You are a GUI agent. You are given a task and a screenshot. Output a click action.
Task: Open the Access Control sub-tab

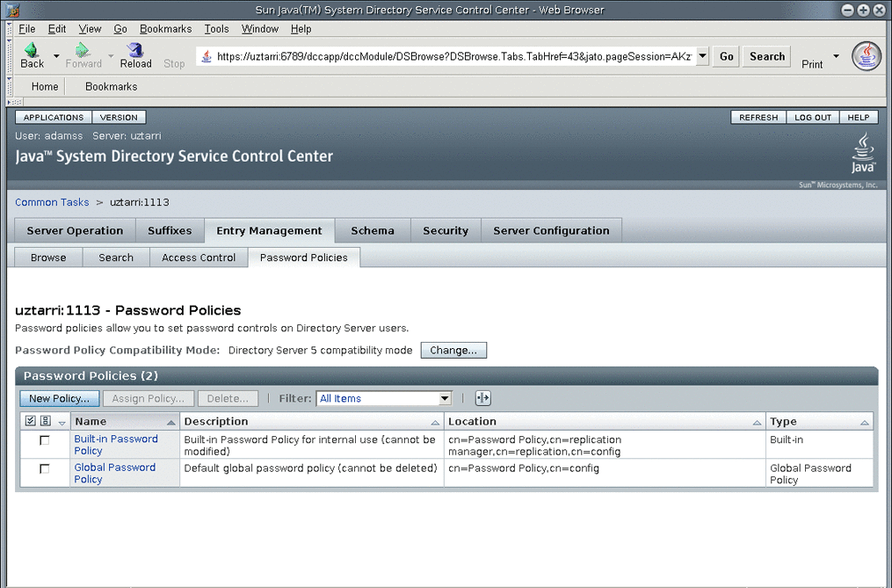(x=199, y=258)
